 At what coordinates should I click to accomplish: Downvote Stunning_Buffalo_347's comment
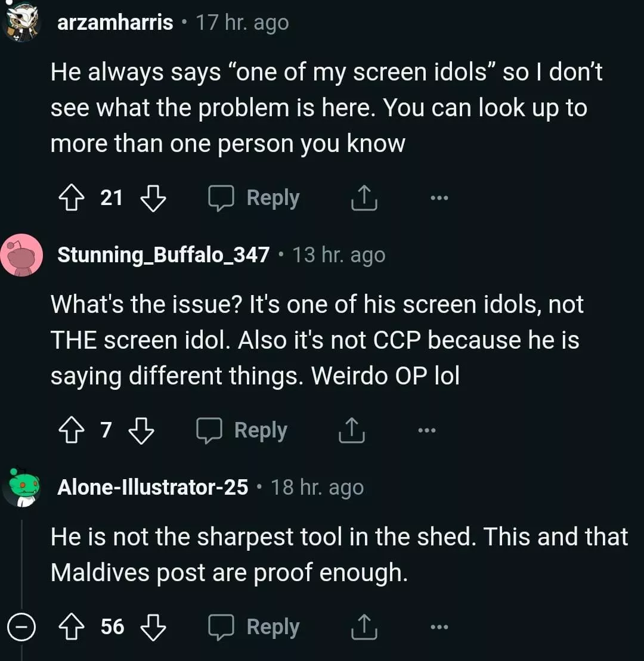(141, 430)
